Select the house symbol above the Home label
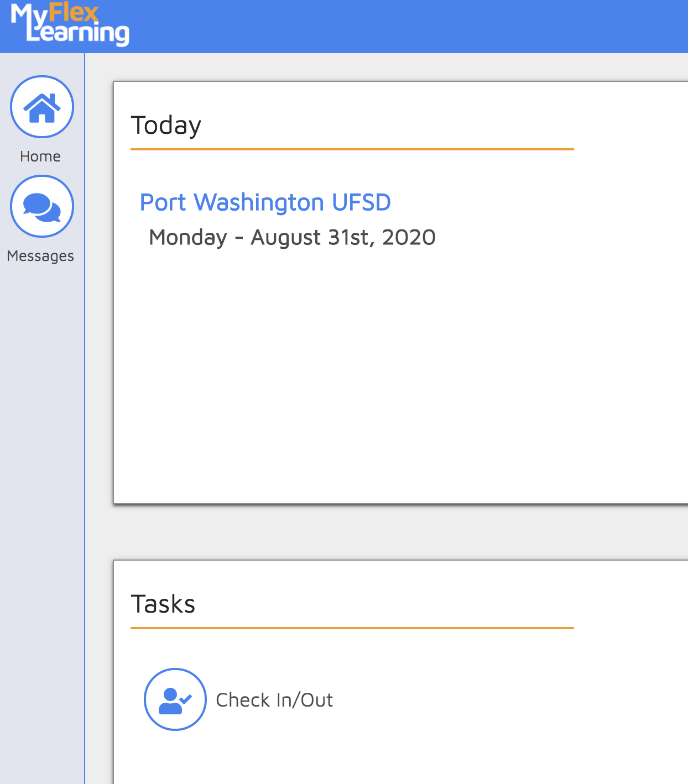This screenshot has width=688, height=784. coord(41,107)
